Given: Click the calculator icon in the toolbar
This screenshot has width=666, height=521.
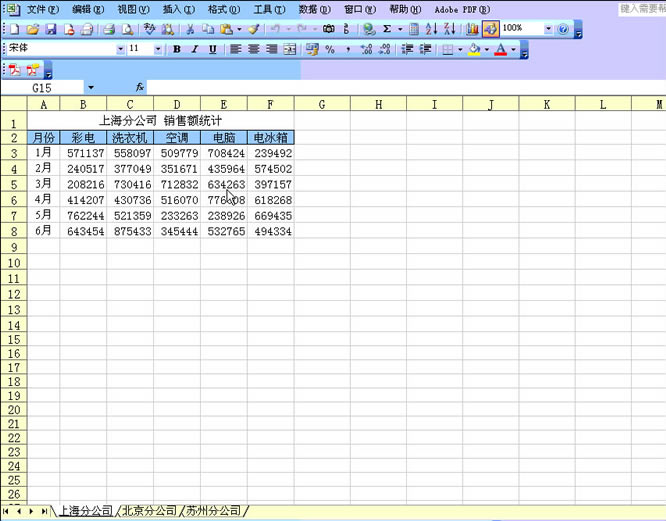Looking at the screenshot, I should [x=414, y=29].
